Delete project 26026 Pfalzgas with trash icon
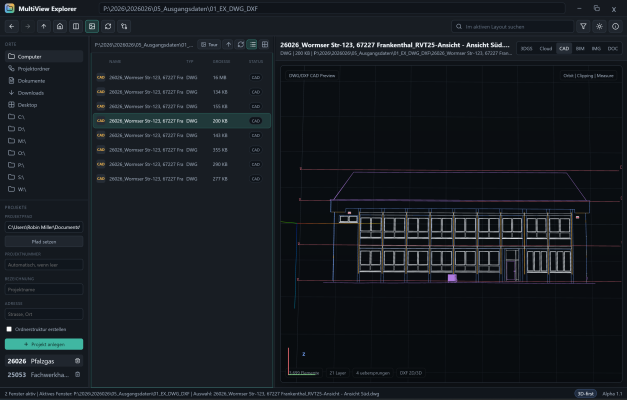Viewport: 627px width, 400px height. click(x=78, y=361)
